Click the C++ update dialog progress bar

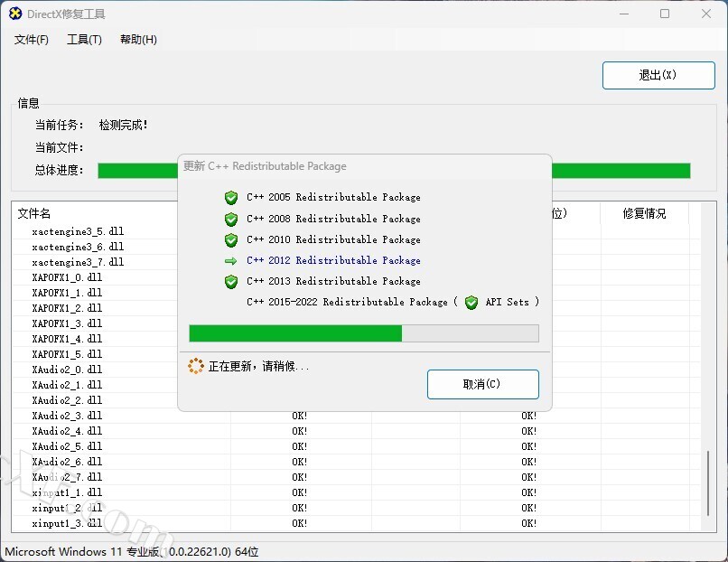tap(364, 333)
